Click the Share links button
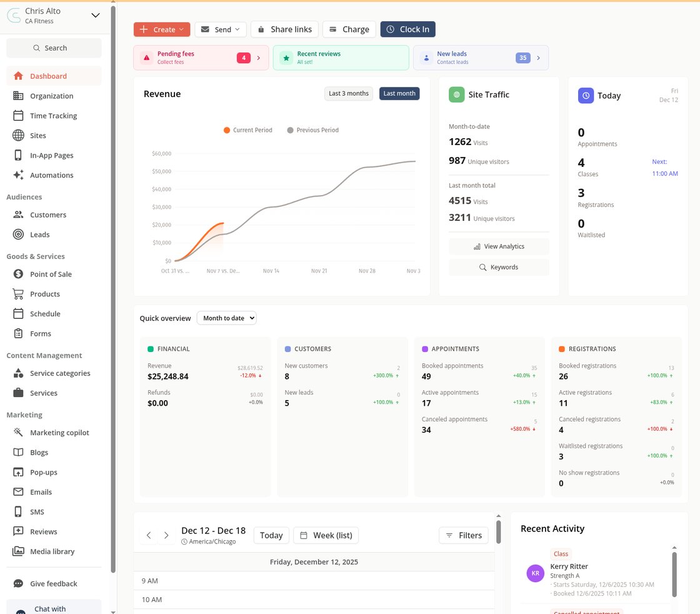Screen dimensions: 700x614 tap(284, 29)
